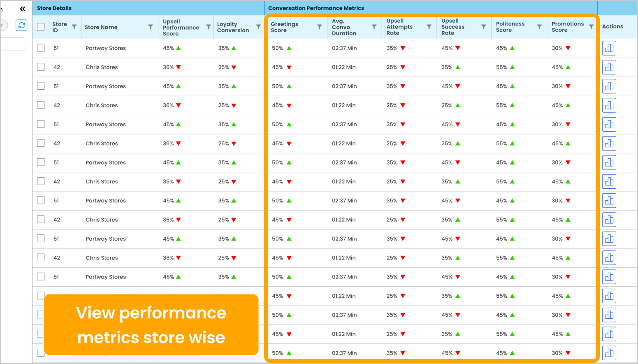638x364 pixels.
Task: Click the Loyalty Conversion column header
Action: (233, 27)
